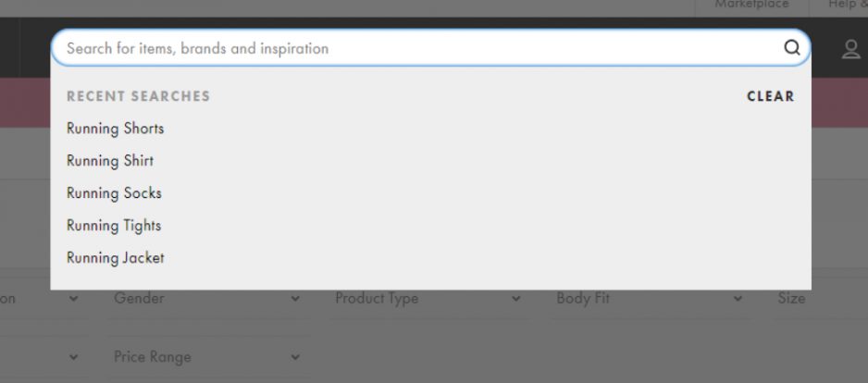This screenshot has width=868, height=383.
Task: Expand the Body Fit filter dropdown
Action: coord(649,299)
